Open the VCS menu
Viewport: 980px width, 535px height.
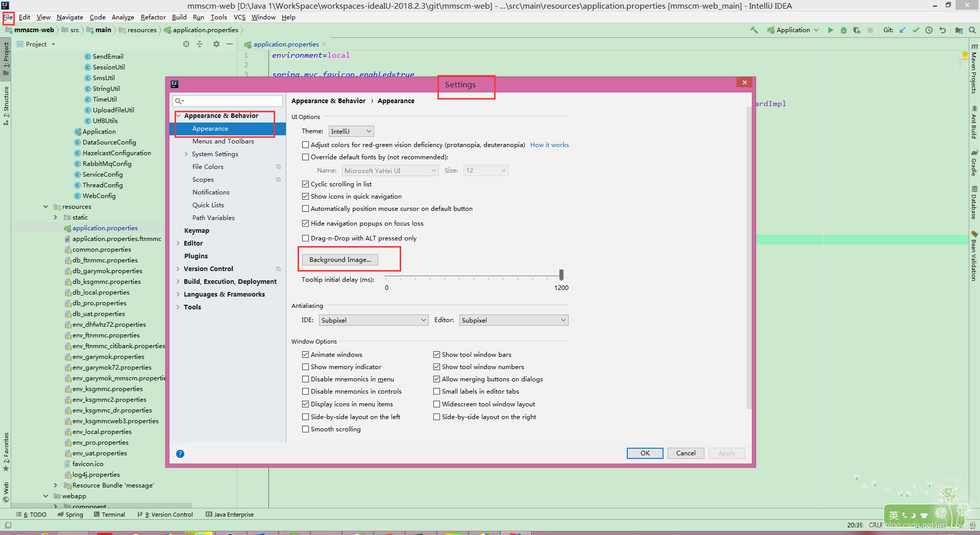coord(239,17)
